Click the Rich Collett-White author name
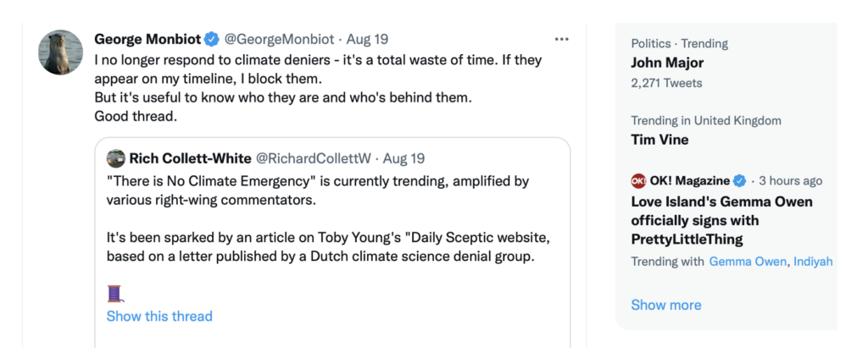The width and height of the screenshot is (868, 353). 190,158
